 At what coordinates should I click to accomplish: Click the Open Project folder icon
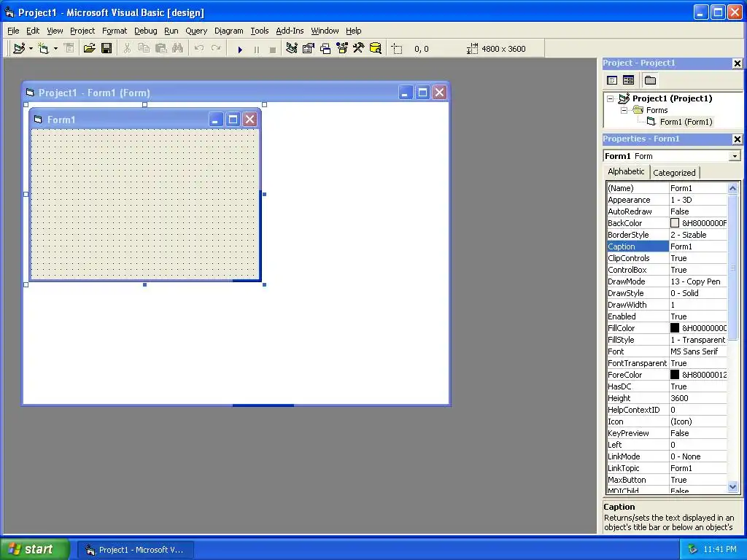pos(89,48)
